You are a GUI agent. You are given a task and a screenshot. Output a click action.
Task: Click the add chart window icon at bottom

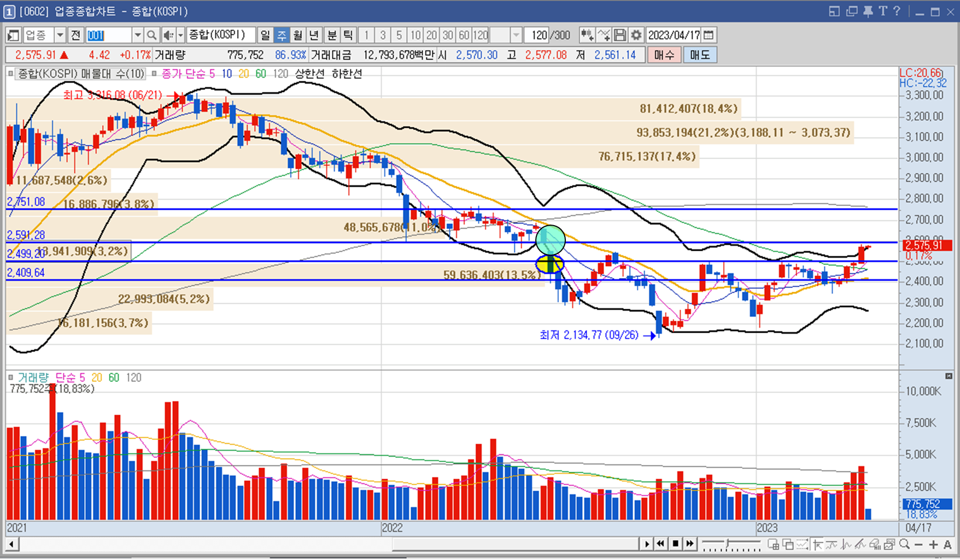(773, 544)
